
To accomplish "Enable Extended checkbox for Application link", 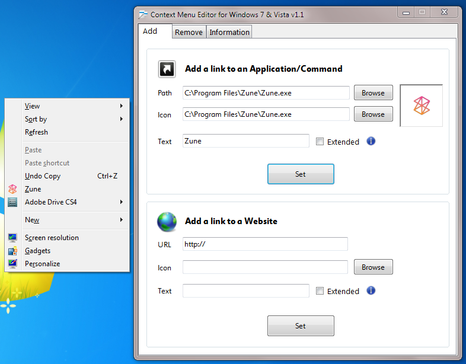I will pyautogui.click(x=320, y=141).
